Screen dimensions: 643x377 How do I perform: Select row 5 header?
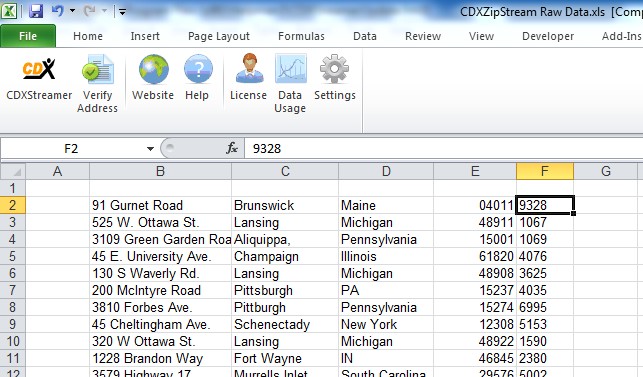(13, 256)
